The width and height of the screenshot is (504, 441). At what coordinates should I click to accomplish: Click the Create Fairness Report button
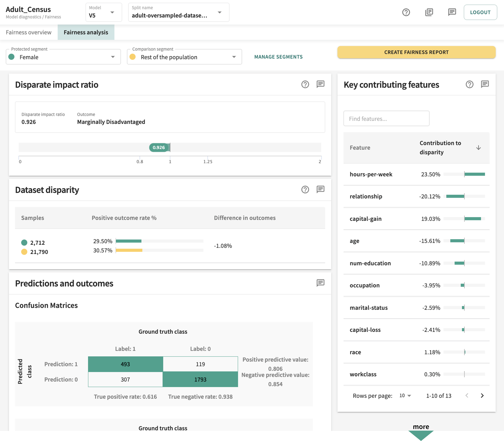[x=416, y=52]
